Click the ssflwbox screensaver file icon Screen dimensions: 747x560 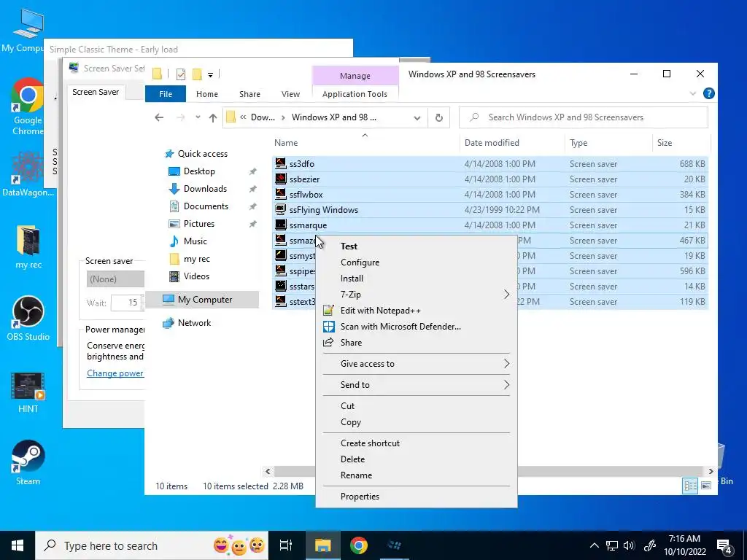point(281,194)
